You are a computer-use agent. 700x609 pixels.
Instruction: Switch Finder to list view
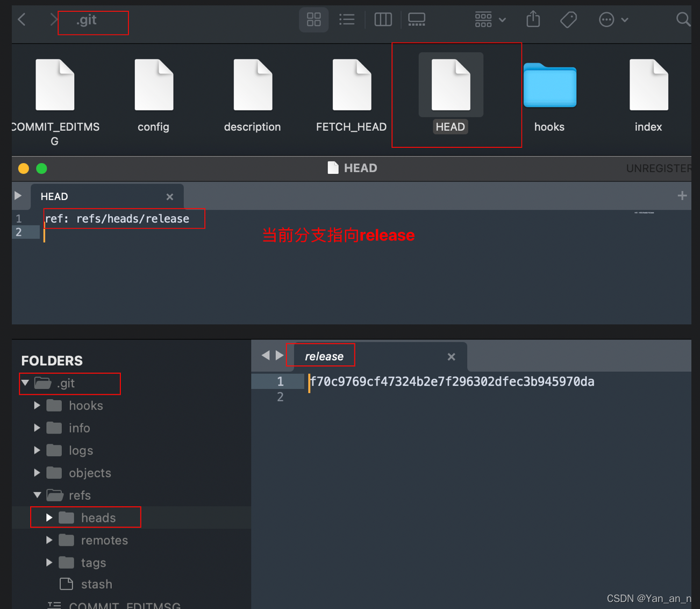[x=347, y=20]
